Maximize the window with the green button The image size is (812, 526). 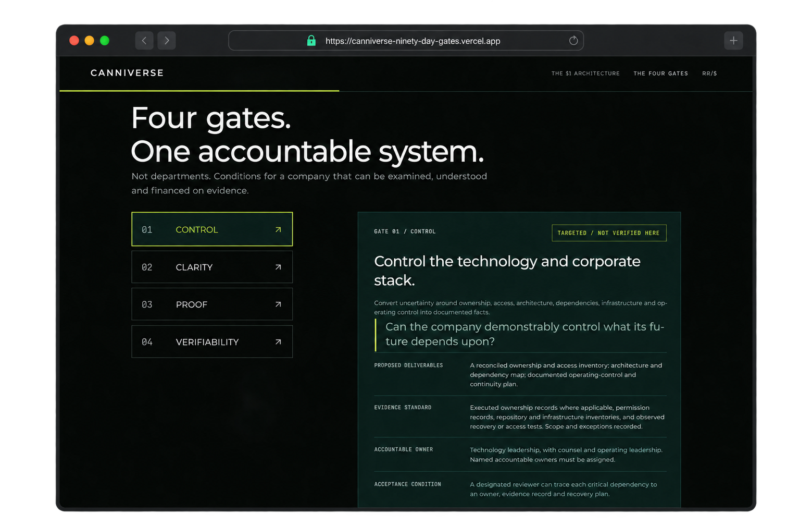105,40
